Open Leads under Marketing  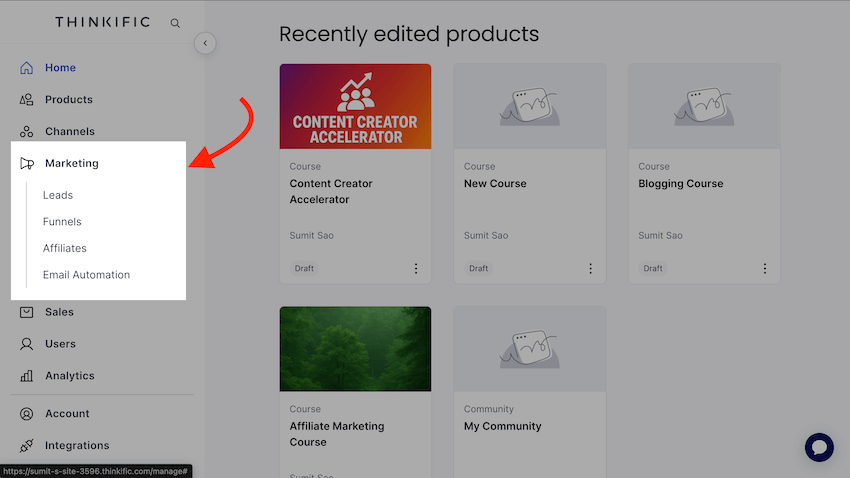[x=58, y=195]
